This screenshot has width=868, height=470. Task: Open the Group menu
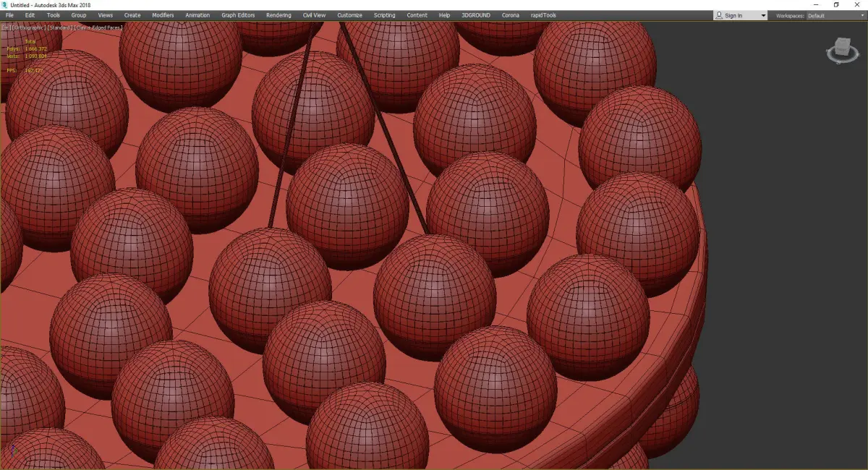pyautogui.click(x=78, y=15)
